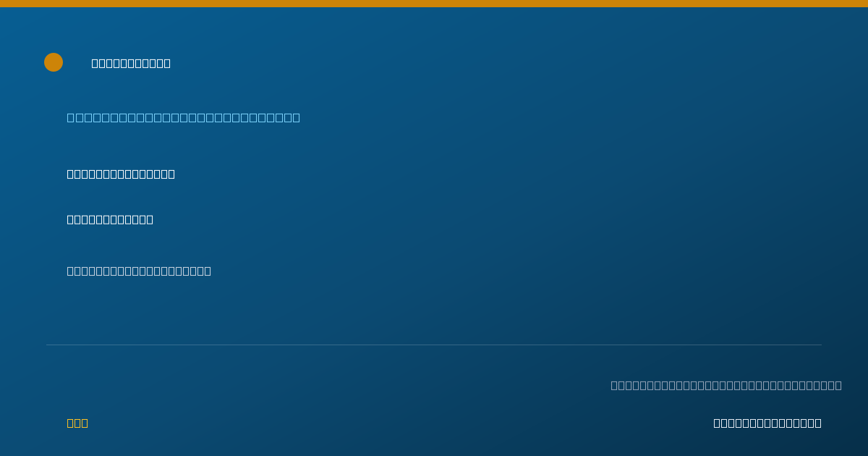Click the last glyph of the gray caption
Screen dimensions: 868x456
(838, 385)
